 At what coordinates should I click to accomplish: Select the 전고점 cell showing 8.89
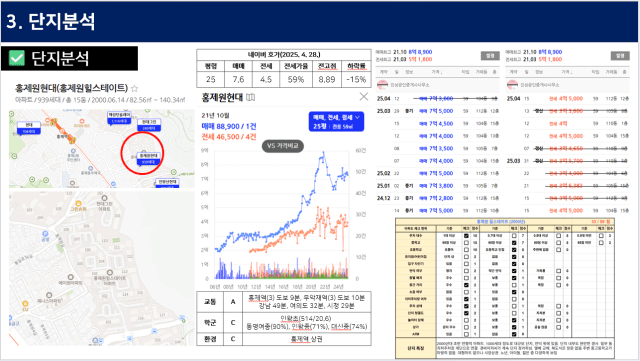327,80
